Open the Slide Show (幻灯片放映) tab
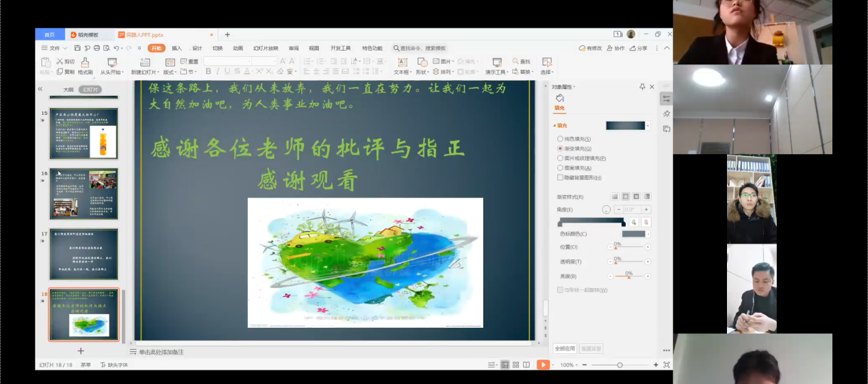This screenshot has width=868, height=384. tap(266, 48)
